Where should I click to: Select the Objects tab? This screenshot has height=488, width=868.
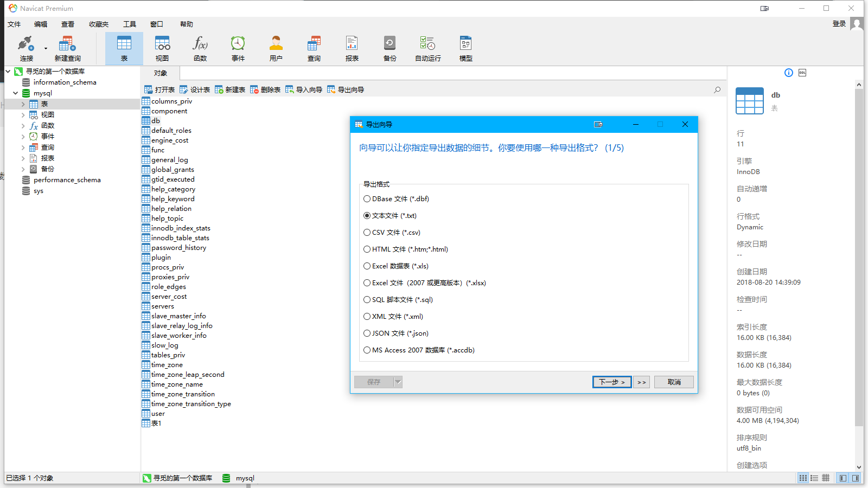point(160,73)
